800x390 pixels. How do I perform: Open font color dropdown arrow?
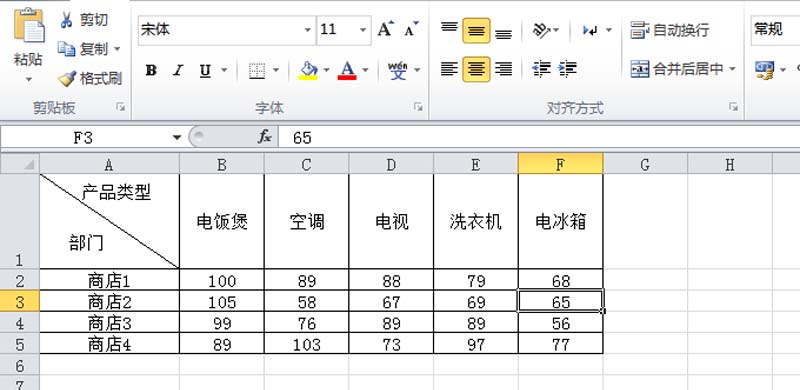click(365, 70)
